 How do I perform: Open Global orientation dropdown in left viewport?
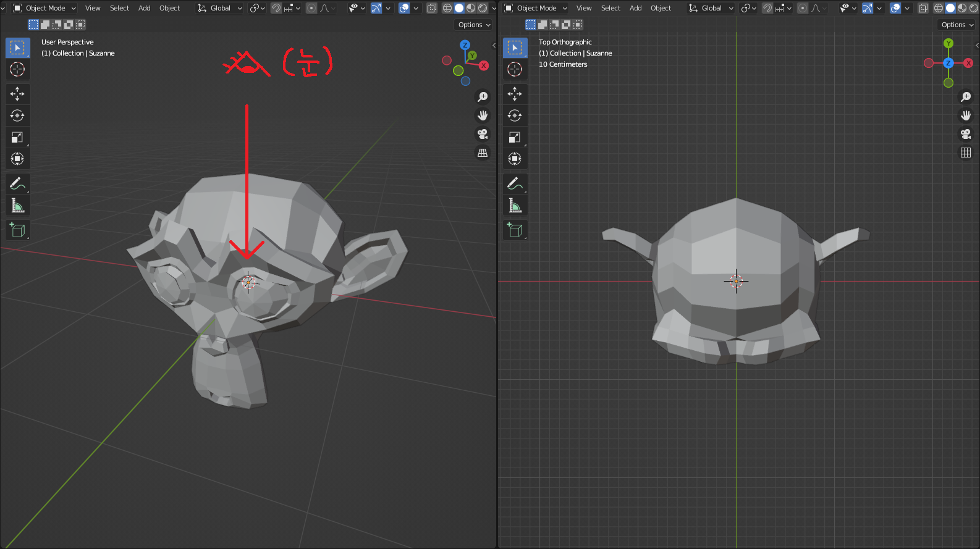(x=220, y=8)
